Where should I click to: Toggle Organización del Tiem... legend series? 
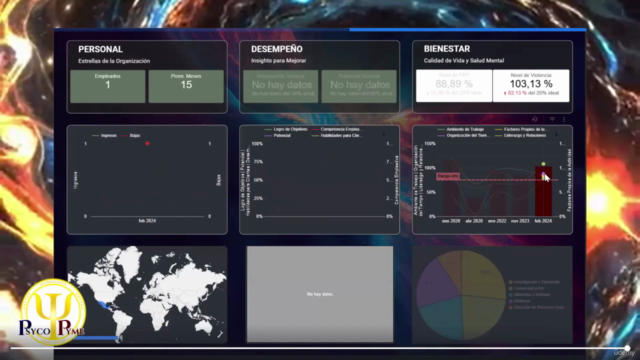[x=463, y=136]
